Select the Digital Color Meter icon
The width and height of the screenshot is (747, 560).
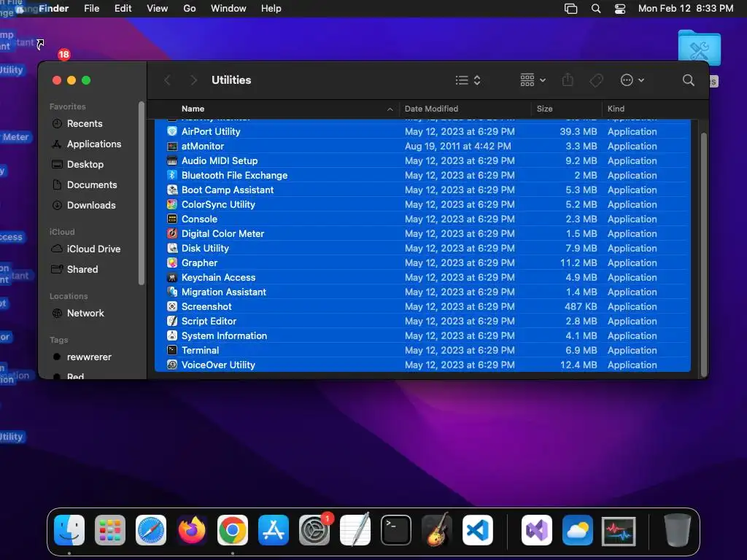point(172,234)
